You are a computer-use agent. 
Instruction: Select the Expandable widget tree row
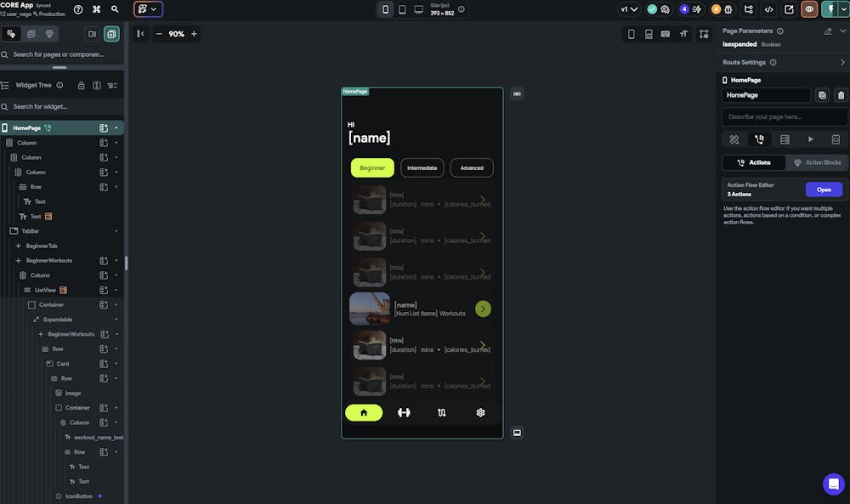coord(58,320)
